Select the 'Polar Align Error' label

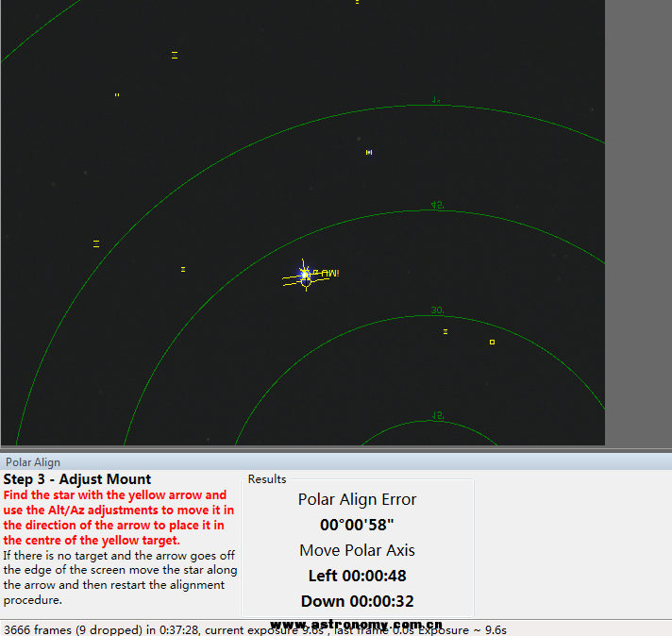(357, 499)
